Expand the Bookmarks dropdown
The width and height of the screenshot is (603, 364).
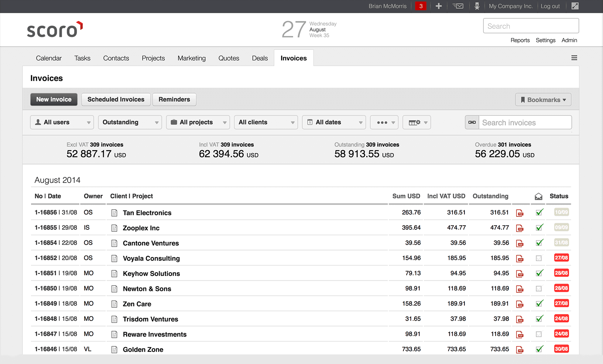point(543,100)
